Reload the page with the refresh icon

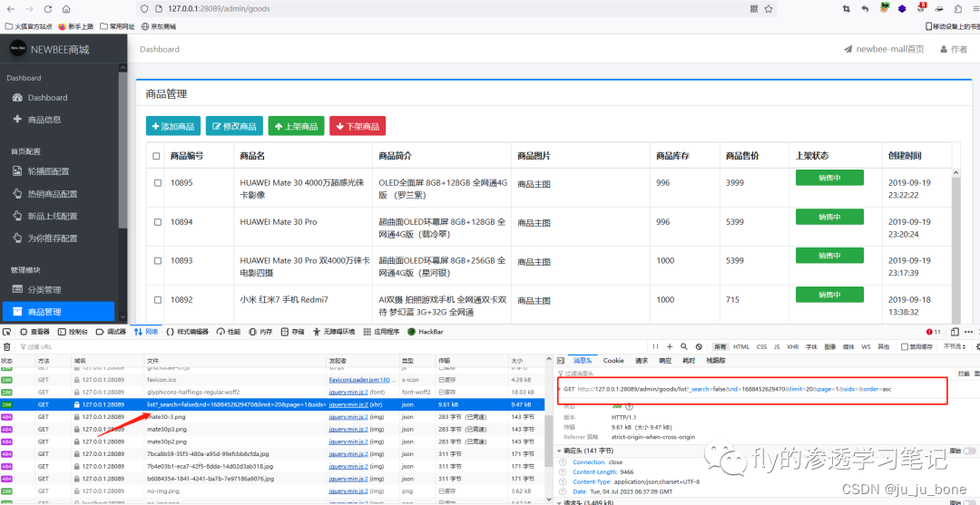tap(48, 9)
